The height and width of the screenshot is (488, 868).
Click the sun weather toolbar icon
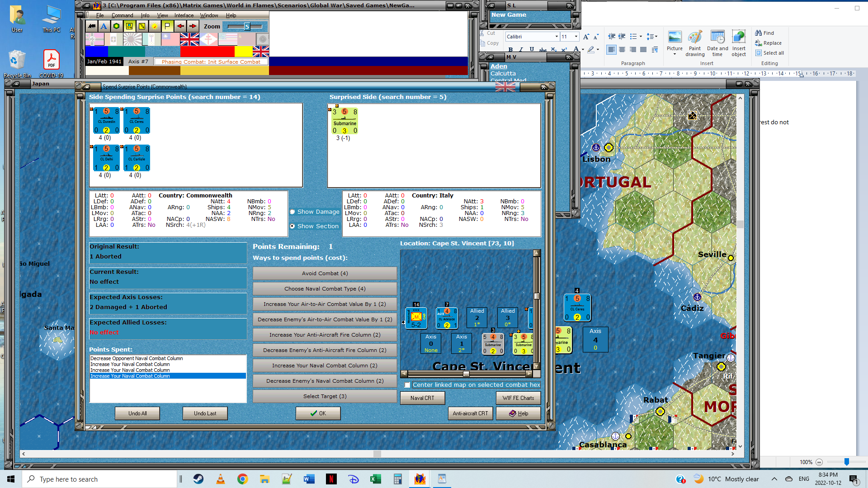[x=155, y=26]
